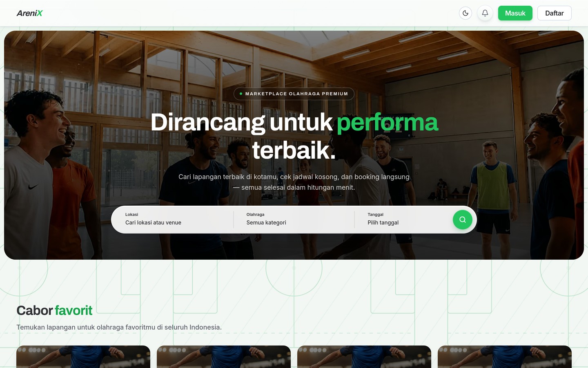Click the "Cabor favorit" heading
588x368 pixels.
(x=54, y=310)
